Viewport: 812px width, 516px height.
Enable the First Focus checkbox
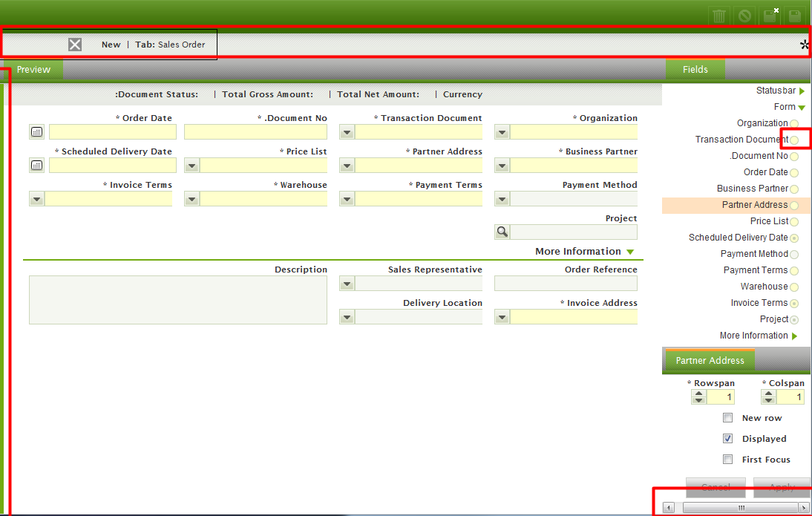tap(727, 459)
